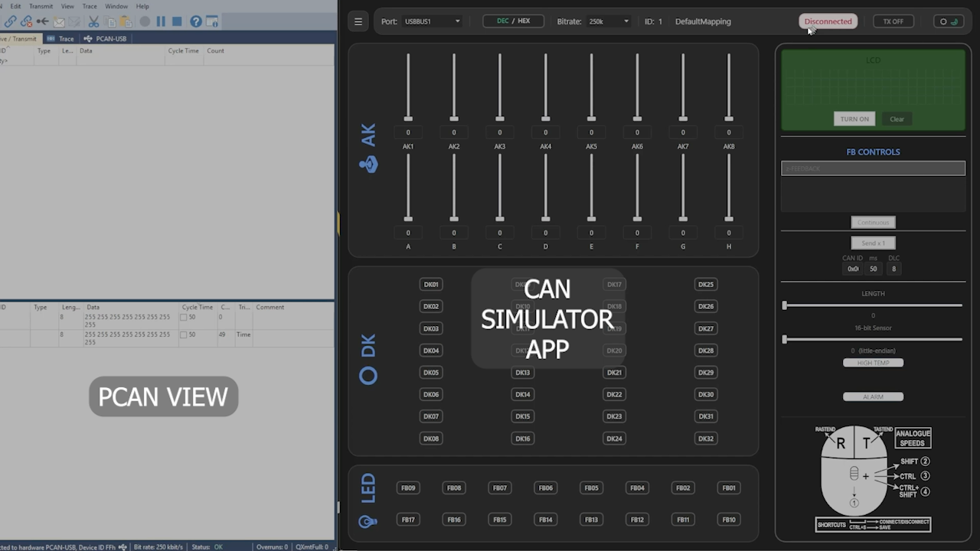Click the LCD Clear button
The height and width of the screenshot is (551, 980).
(897, 119)
